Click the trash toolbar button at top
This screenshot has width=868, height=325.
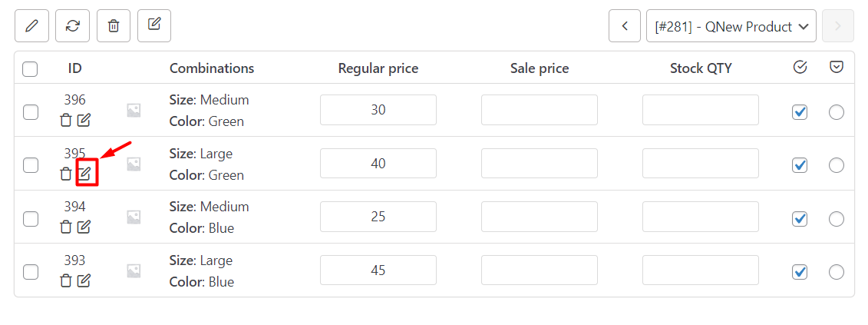tap(114, 26)
